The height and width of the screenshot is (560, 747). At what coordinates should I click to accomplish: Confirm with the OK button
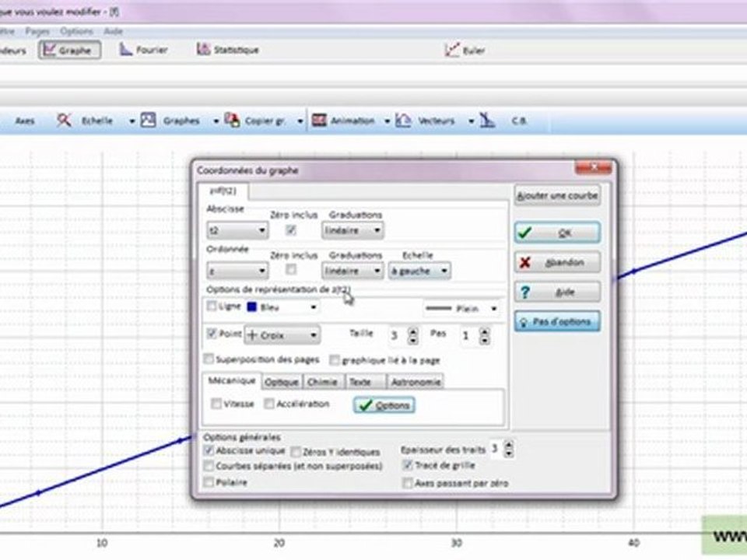pos(557,233)
